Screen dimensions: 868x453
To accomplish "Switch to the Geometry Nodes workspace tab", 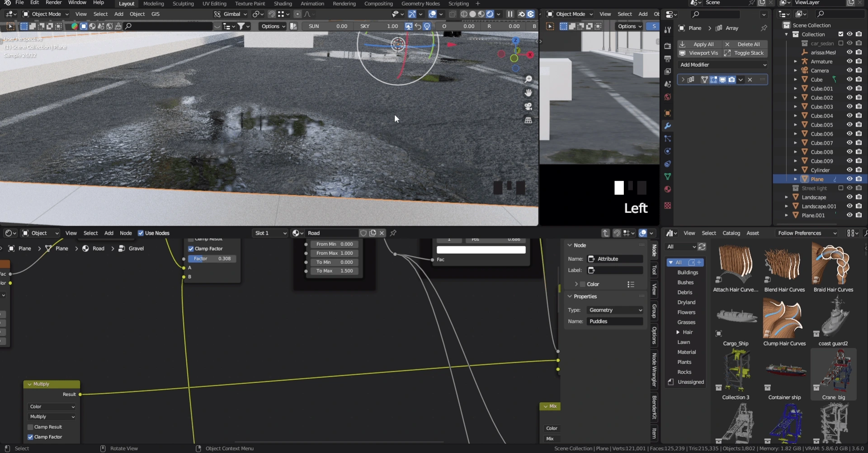I will pyautogui.click(x=420, y=4).
